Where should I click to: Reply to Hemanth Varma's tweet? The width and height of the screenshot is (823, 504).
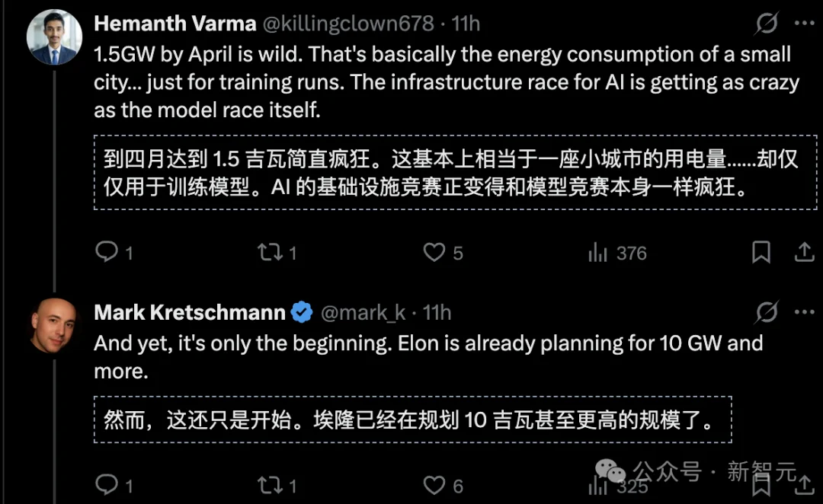(x=105, y=253)
